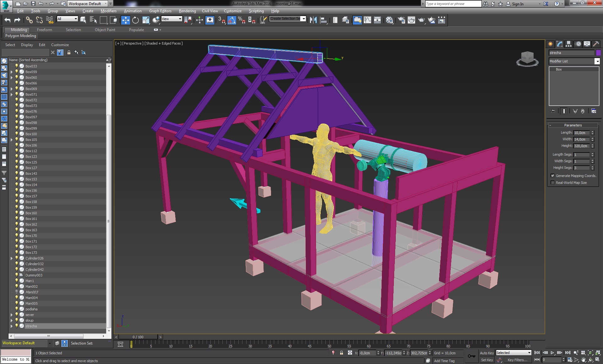Click Sign In link in title bar
The height and width of the screenshot is (364, 603).
click(x=518, y=4)
